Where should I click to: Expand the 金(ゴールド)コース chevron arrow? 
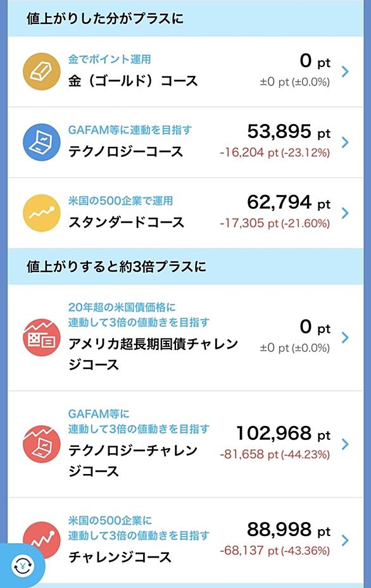346,72
